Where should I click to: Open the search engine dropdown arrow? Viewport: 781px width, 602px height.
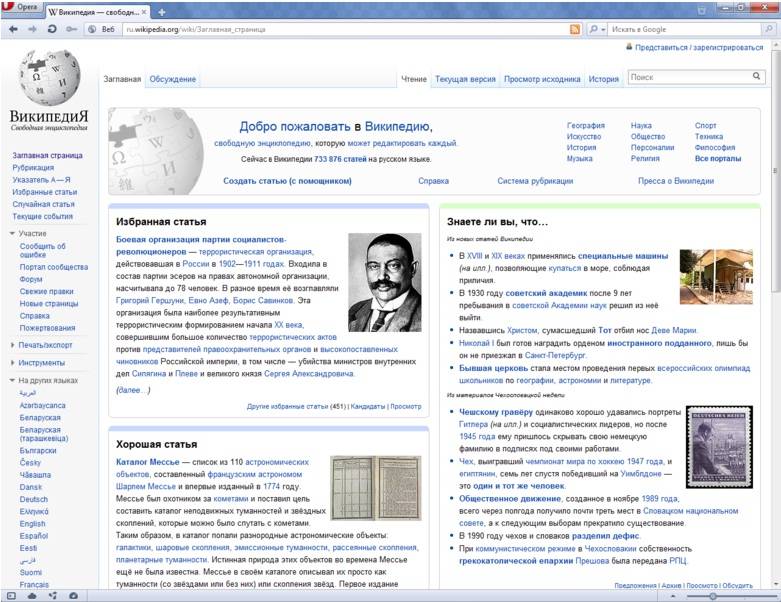(x=603, y=29)
